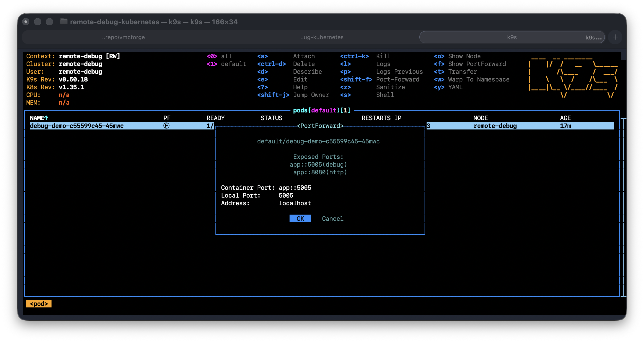Click the READY column header

[x=216, y=118]
